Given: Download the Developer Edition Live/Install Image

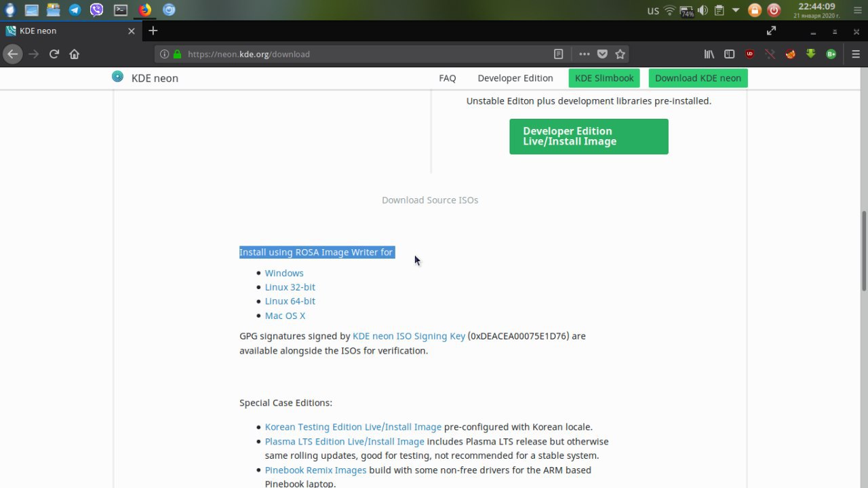Looking at the screenshot, I should (x=589, y=136).
